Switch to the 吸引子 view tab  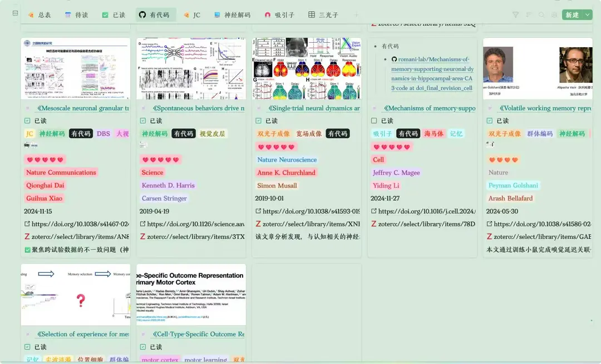click(x=279, y=15)
